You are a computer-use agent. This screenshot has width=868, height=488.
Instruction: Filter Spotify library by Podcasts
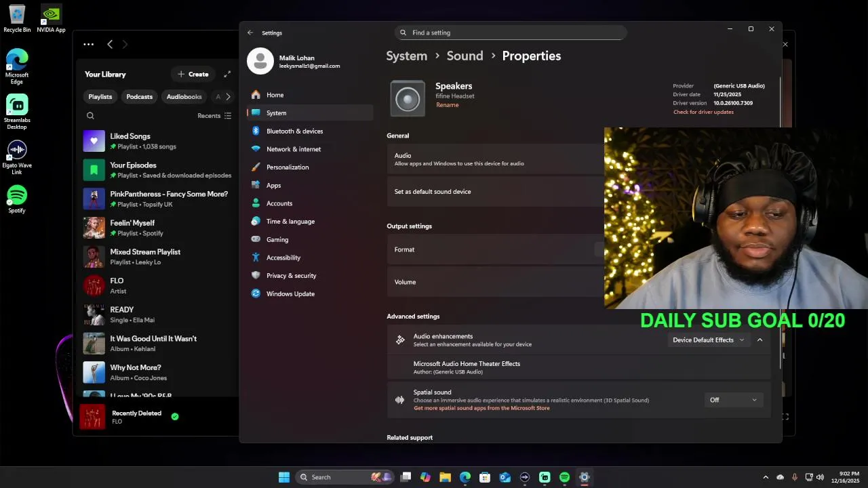point(139,97)
